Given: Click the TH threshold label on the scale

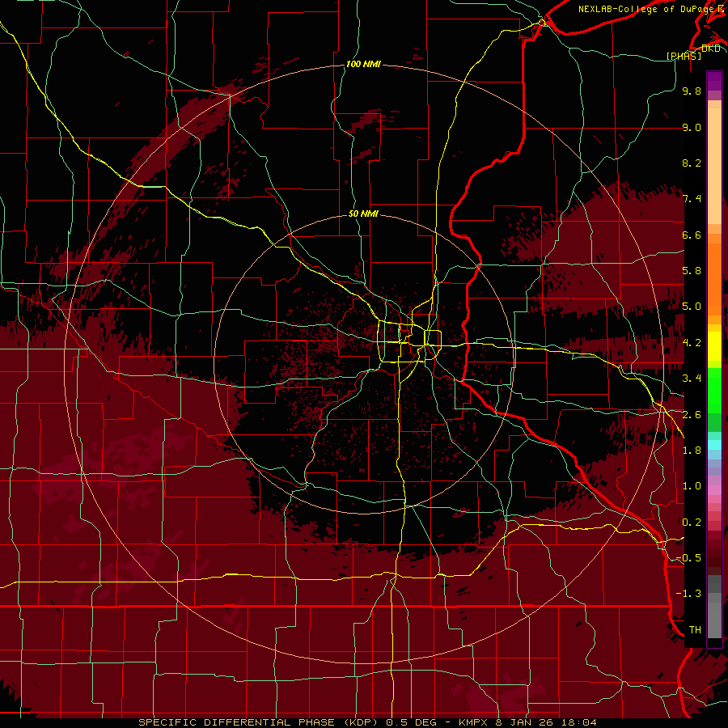Looking at the screenshot, I should click(695, 630).
